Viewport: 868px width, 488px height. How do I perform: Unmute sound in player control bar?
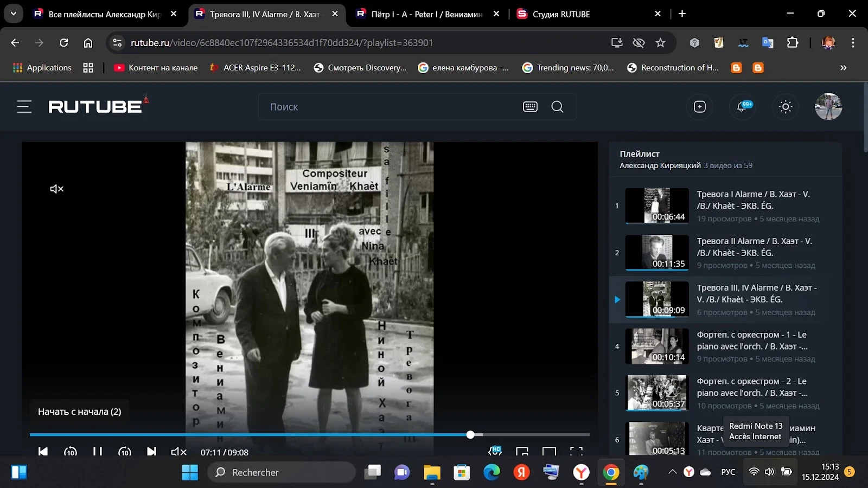coord(178,452)
